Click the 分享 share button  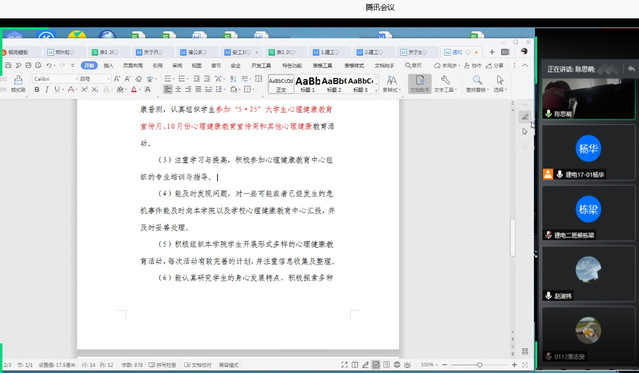click(495, 65)
